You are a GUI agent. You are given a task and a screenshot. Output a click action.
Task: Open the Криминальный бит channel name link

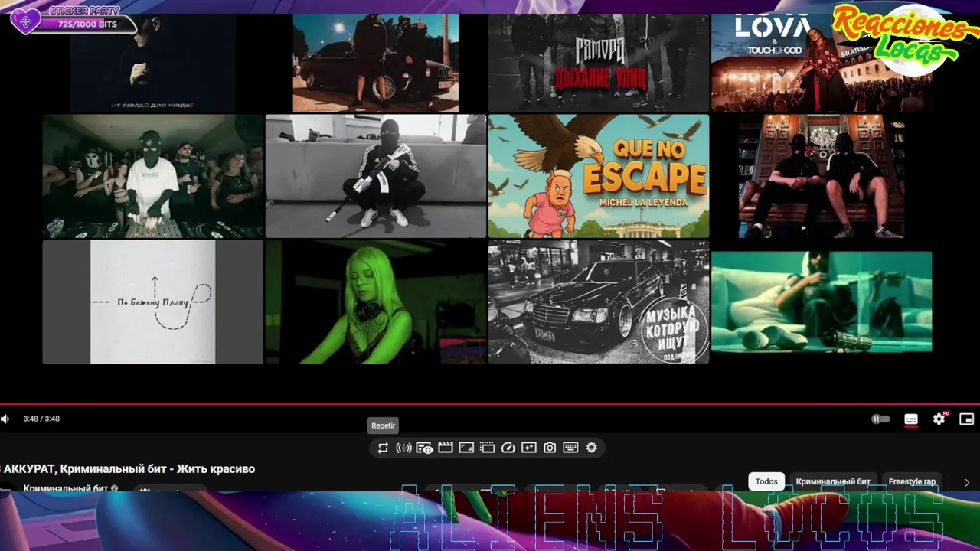tap(66, 488)
